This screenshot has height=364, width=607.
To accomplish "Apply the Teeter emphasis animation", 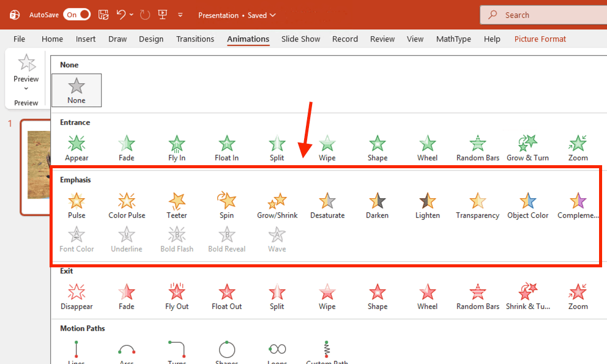I will 177,205.
